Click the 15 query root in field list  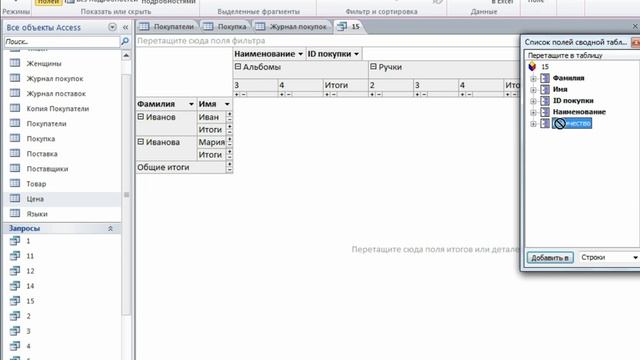click(545, 67)
